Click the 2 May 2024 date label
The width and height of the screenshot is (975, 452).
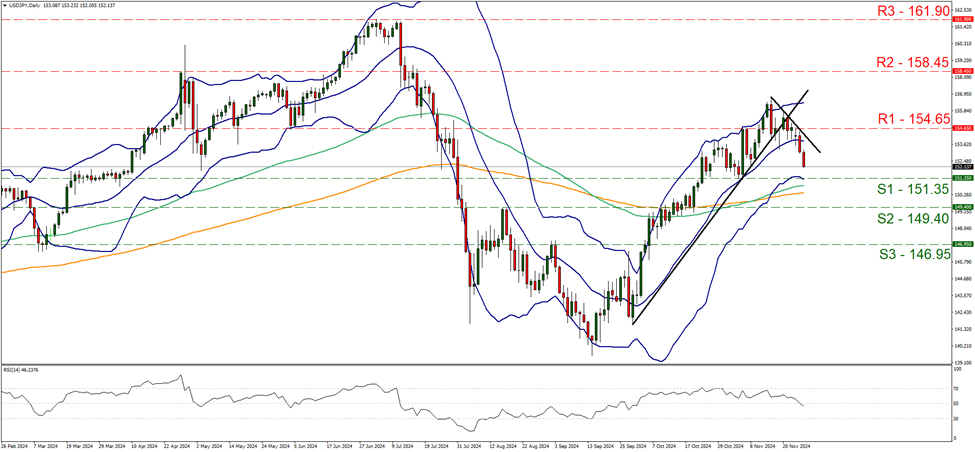coord(208,446)
